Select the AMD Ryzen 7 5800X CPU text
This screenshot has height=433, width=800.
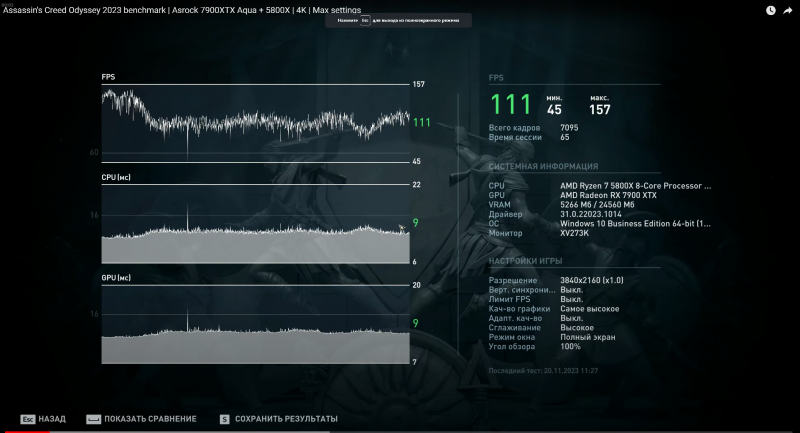(x=635, y=186)
